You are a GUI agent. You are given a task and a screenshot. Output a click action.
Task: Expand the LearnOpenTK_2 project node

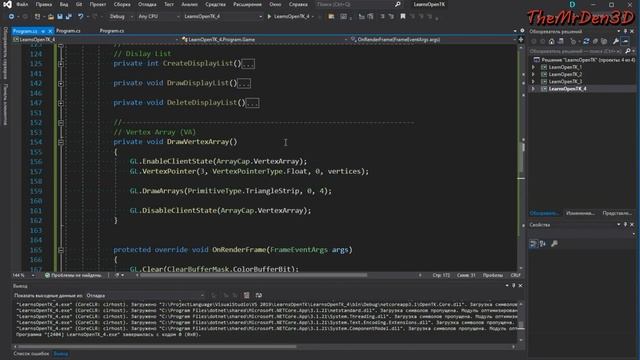(x=533, y=74)
